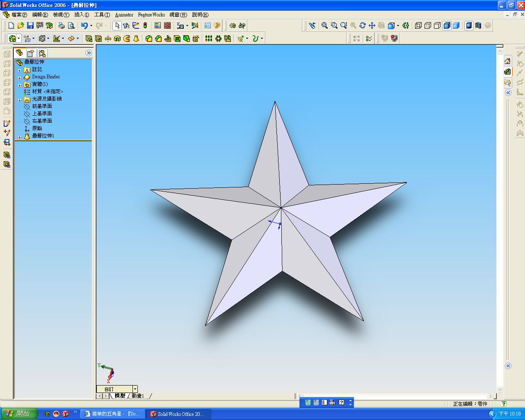This screenshot has height=420, width=525.
Task: Open Print Preview from the standard toolbar
Action: (x=71, y=25)
